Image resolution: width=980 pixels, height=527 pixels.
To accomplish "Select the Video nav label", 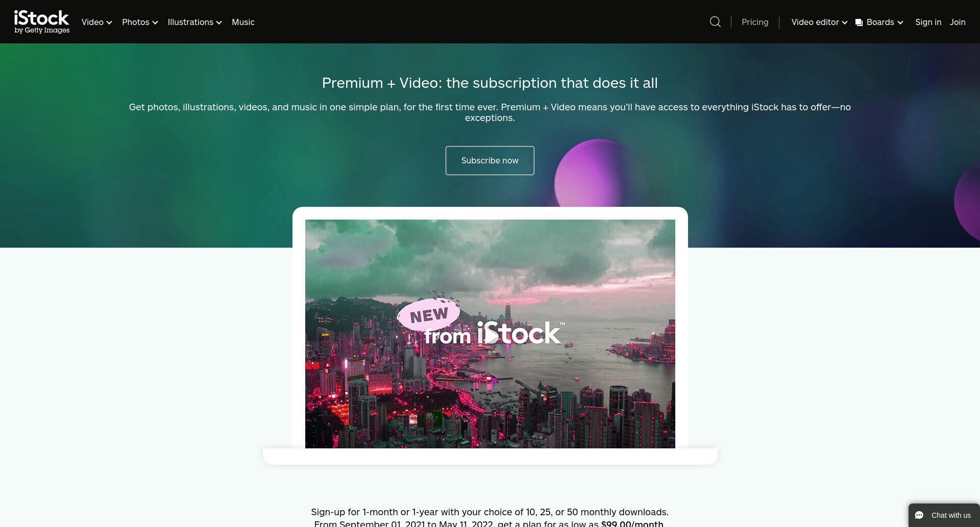I will [92, 22].
